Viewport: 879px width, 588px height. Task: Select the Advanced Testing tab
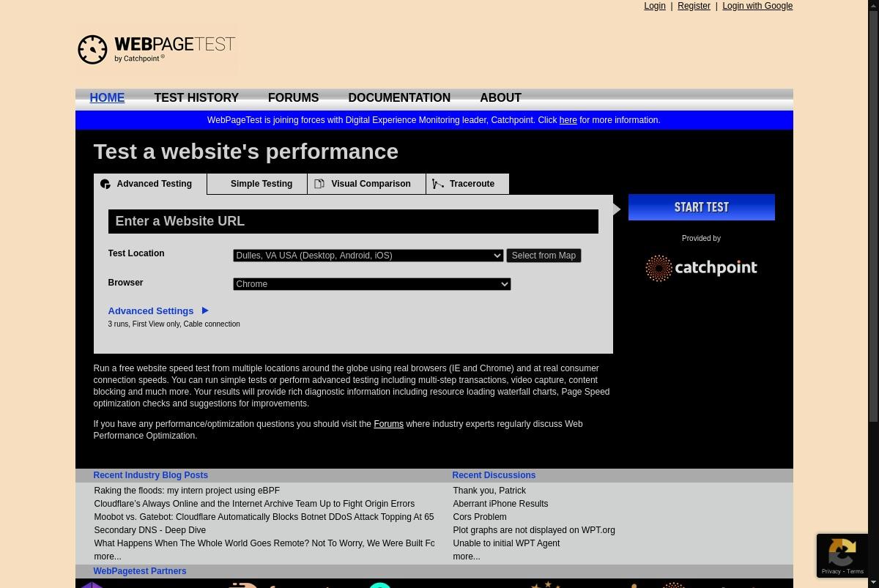[x=150, y=184]
